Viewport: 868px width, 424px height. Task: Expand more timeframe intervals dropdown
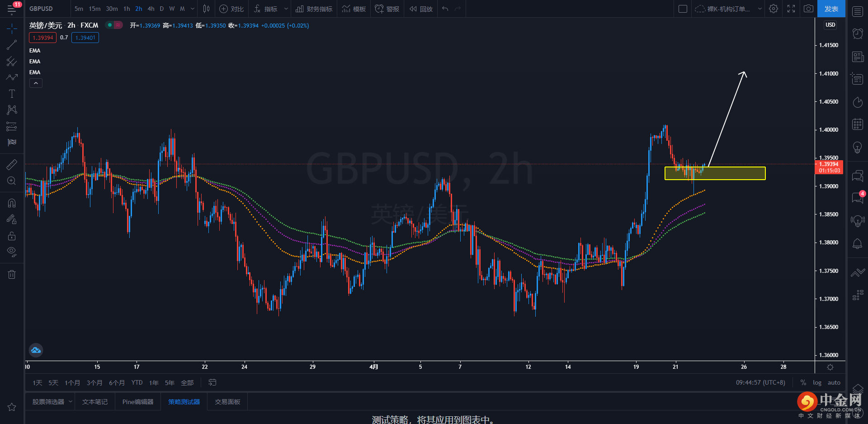193,9
